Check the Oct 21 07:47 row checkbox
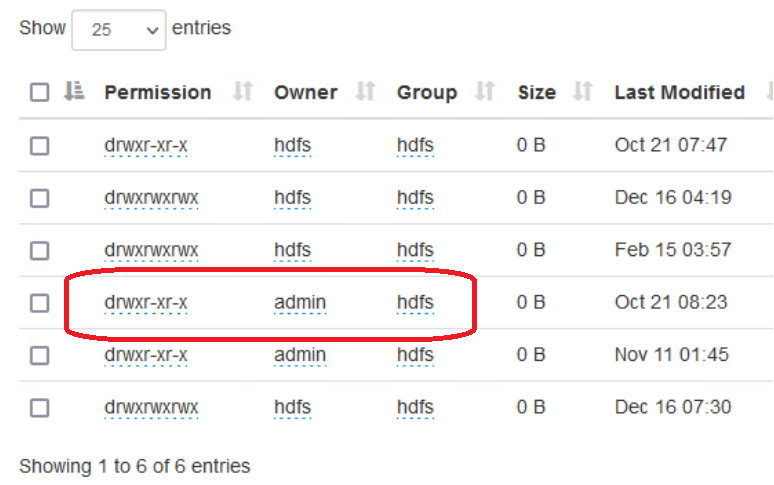Viewport: 774px width, 485px height. [x=39, y=146]
